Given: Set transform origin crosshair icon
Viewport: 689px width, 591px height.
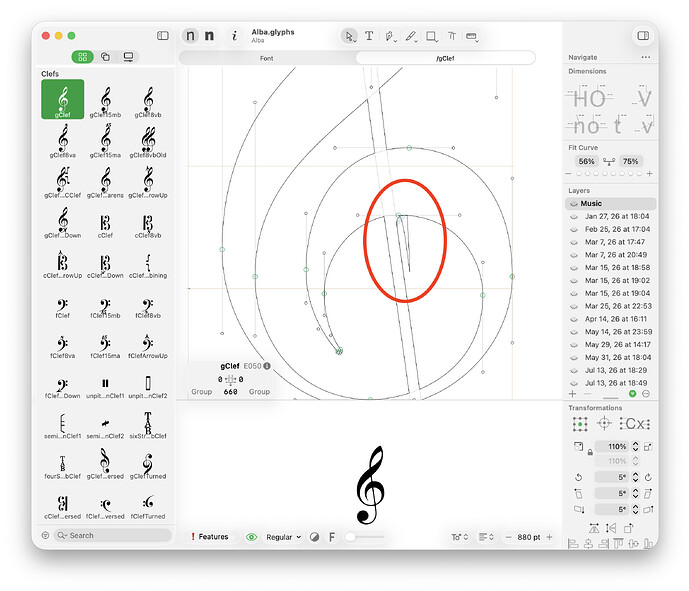Looking at the screenshot, I should [604, 424].
